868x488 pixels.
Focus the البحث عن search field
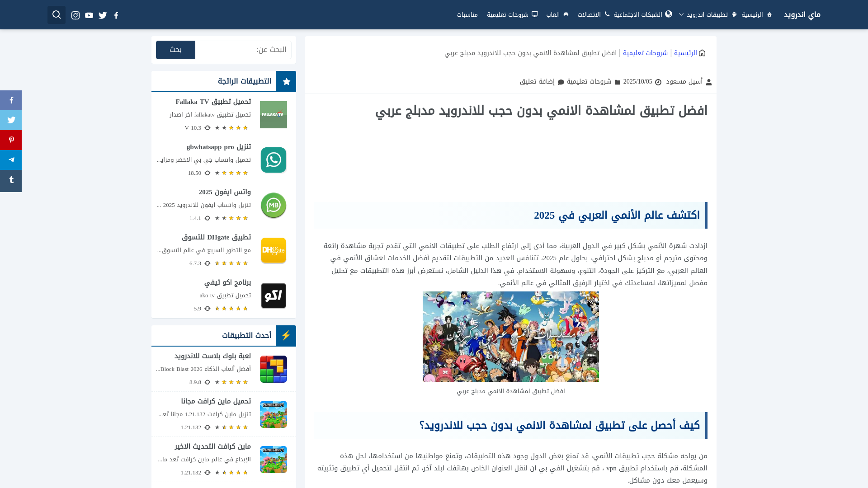(x=243, y=50)
